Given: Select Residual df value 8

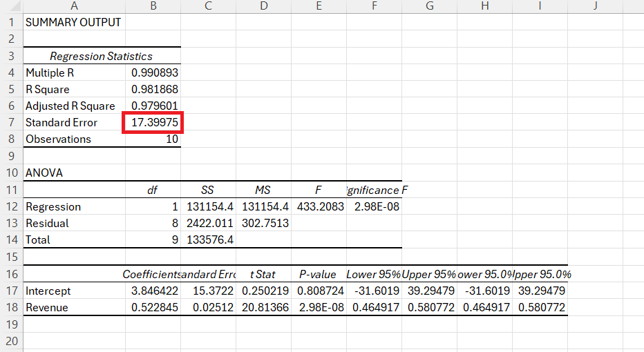Looking at the screenshot, I should (x=153, y=223).
